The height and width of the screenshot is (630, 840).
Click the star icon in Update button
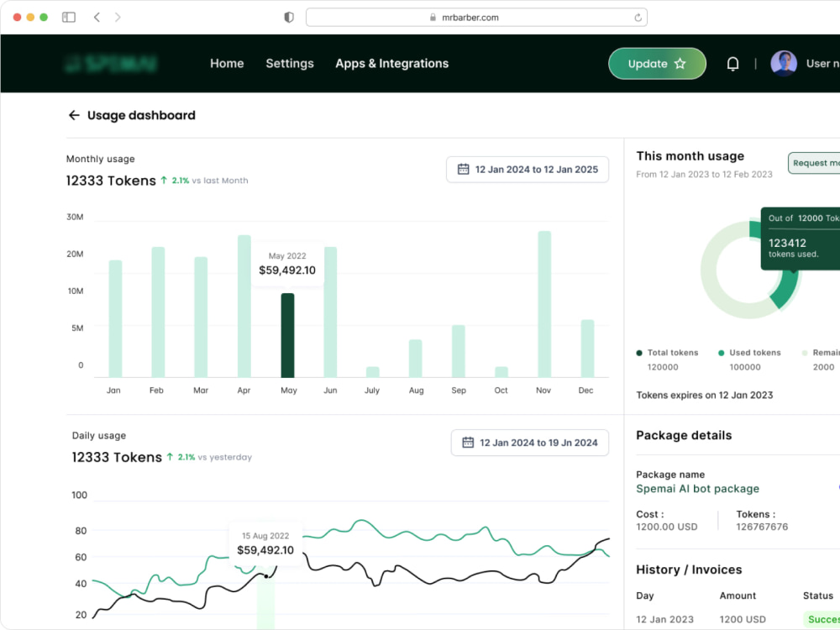(680, 64)
